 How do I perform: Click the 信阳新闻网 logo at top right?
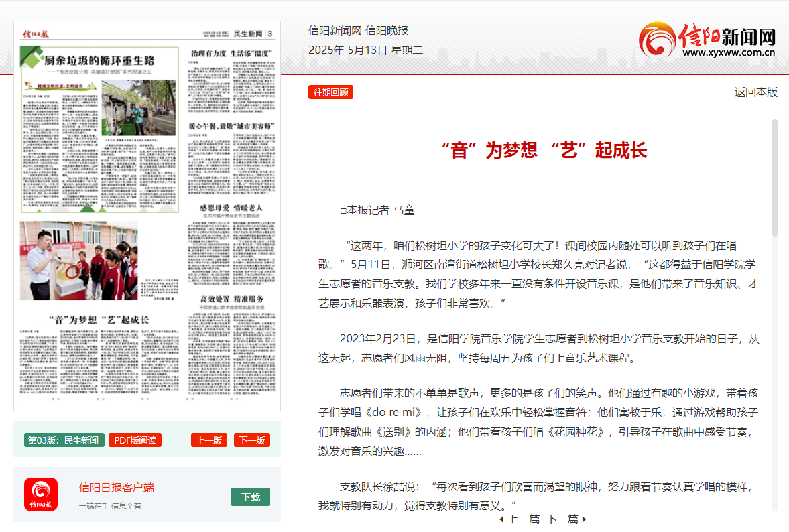point(707,40)
